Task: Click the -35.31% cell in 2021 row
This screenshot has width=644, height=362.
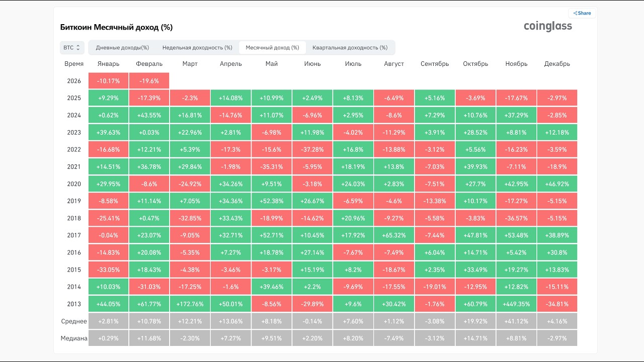Action: pos(272,167)
